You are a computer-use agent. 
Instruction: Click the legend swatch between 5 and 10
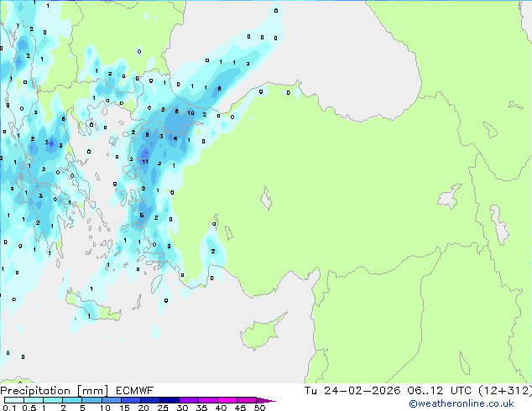(x=91, y=400)
